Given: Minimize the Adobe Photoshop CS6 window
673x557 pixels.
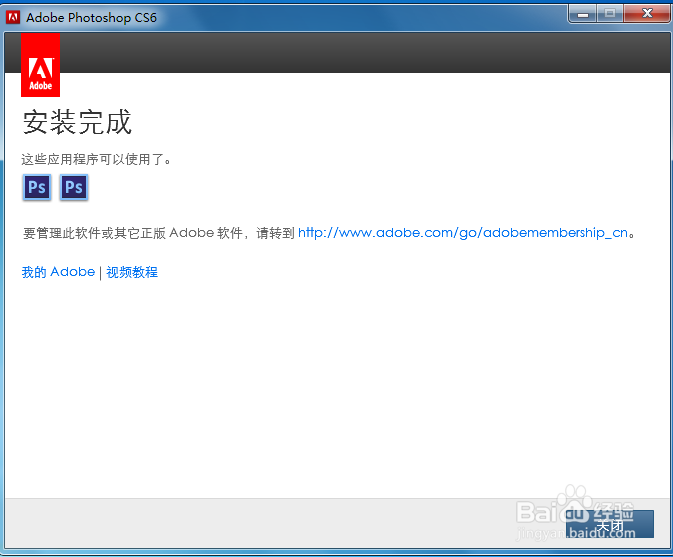Looking at the screenshot, I should (x=582, y=15).
